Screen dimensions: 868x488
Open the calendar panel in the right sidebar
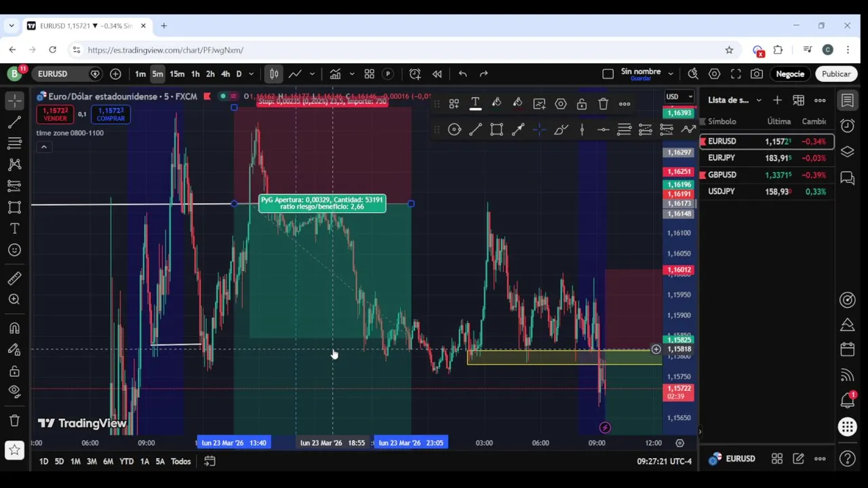pyautogui.click(x=847, y=350)
